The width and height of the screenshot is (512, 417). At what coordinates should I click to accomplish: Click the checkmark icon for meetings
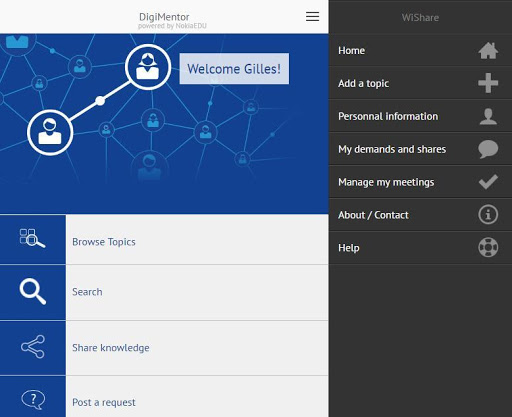488,182
